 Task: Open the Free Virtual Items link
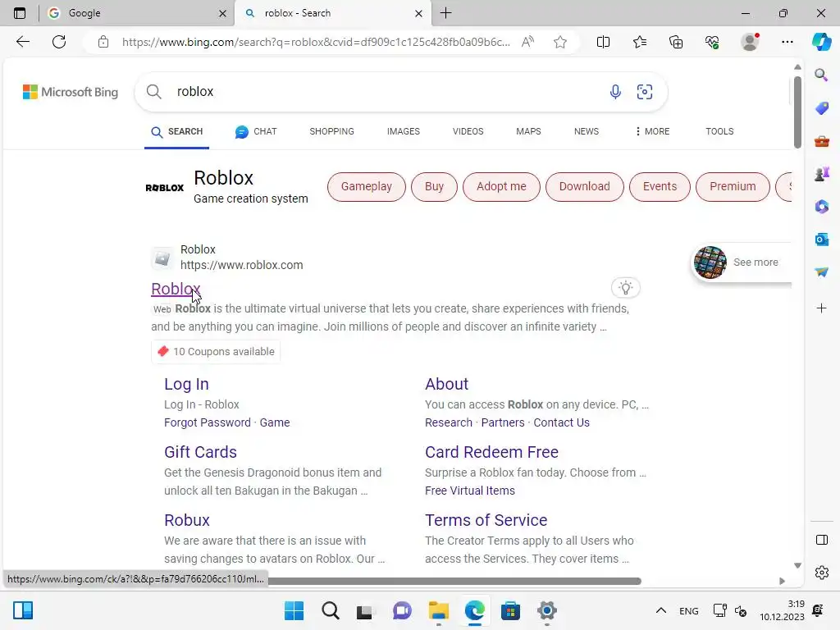point(470,491)
